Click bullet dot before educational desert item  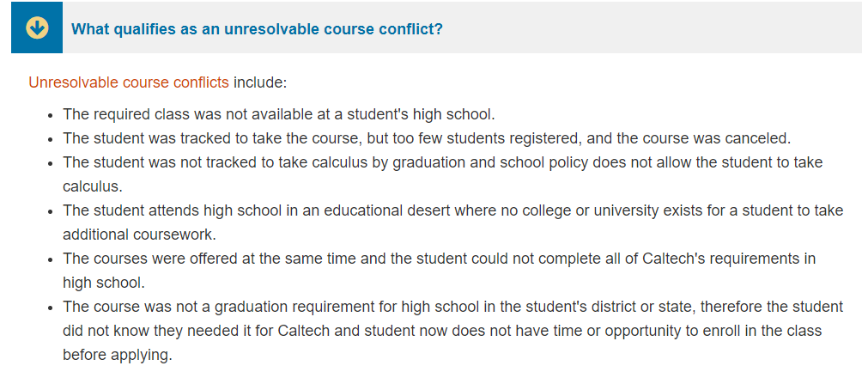[51, 211]
